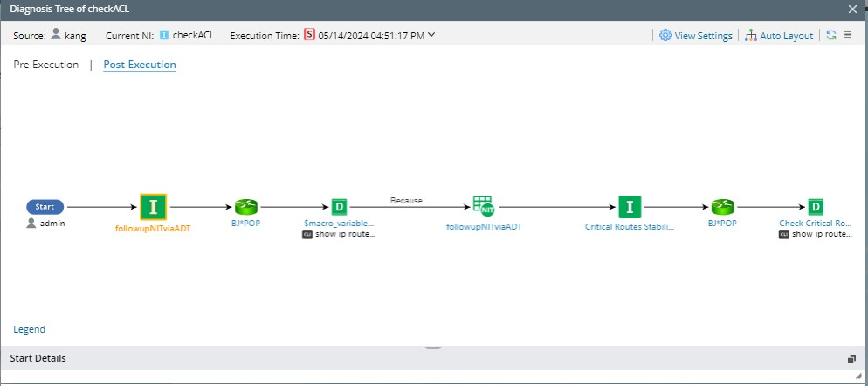868x386 pixels.
Task: Select the $macro_variable diagnosis node icon
Action: point(339,208)
